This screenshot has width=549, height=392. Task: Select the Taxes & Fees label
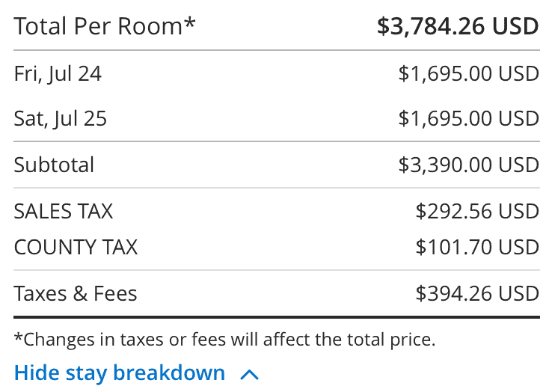point(76,293)
